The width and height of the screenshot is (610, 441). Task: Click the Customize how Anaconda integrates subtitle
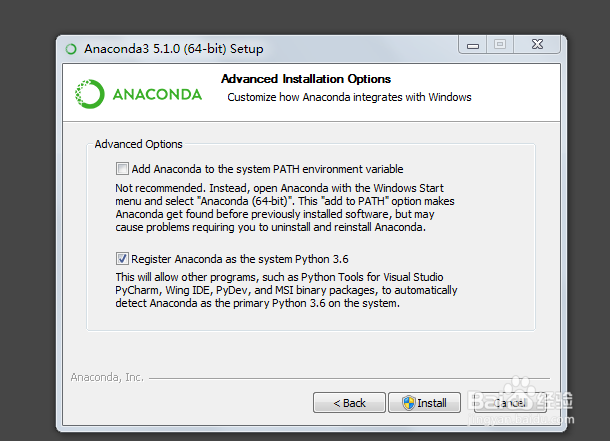(349, 97)
